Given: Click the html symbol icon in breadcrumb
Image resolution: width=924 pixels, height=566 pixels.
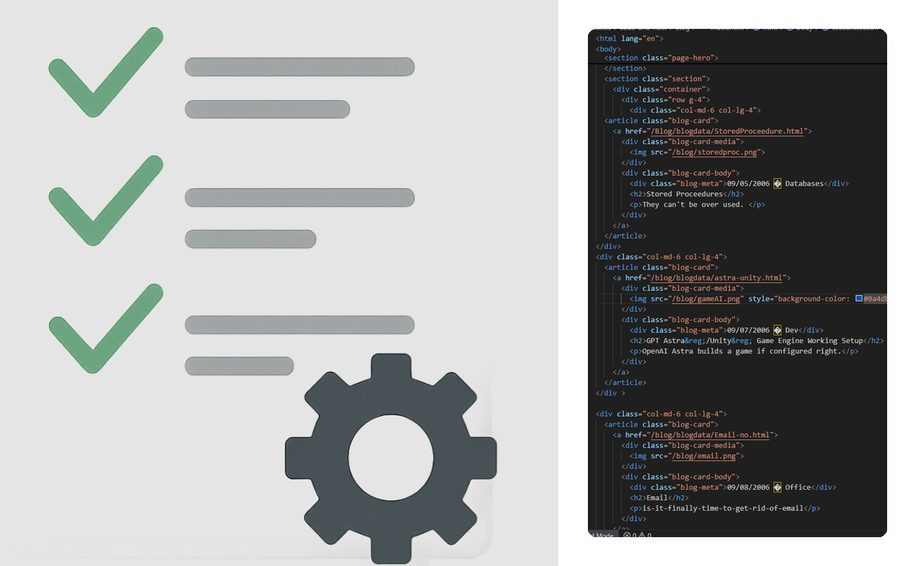Looking at the screenshot, I should point(756,28).
